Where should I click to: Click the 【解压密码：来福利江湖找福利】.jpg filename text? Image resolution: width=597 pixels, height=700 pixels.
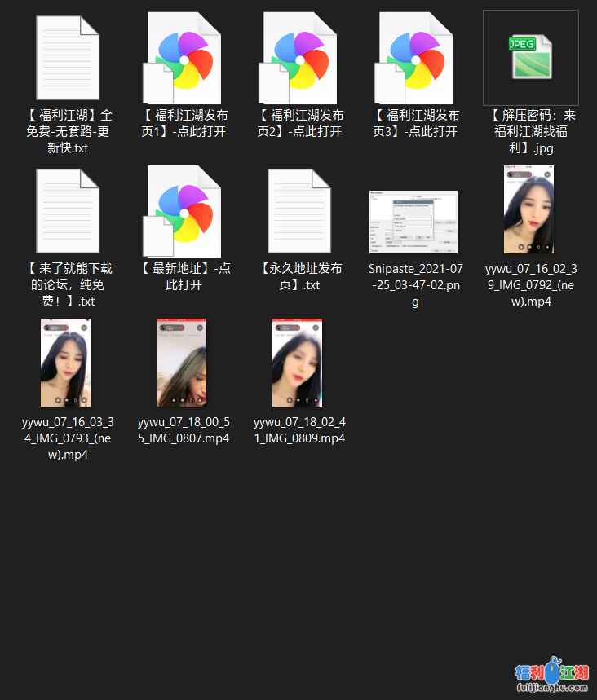[531, 132]
